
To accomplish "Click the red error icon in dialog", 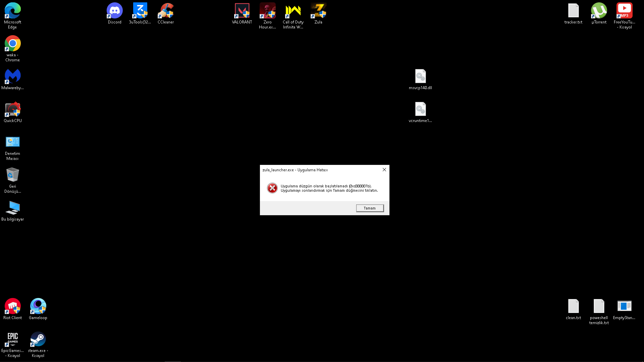I will tap(272, 188).
